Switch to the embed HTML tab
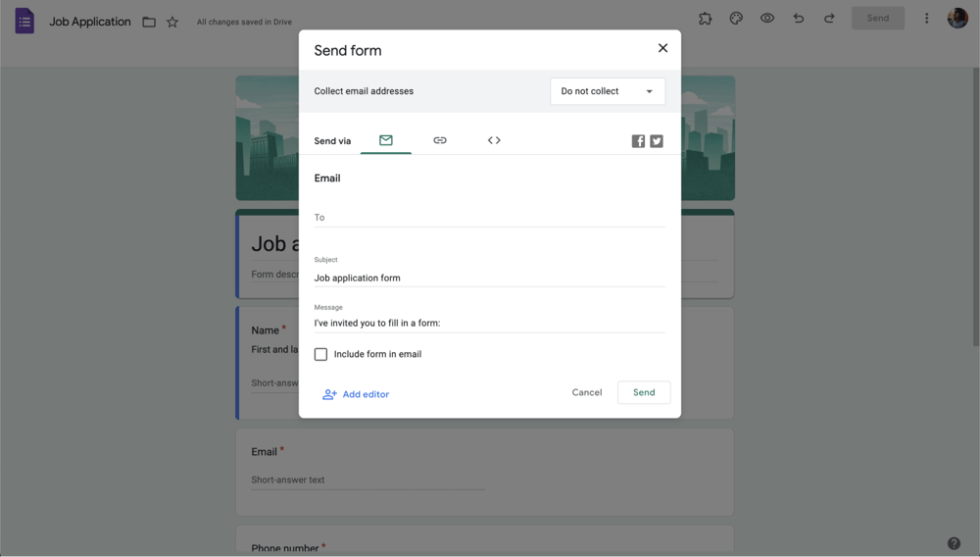 494,140
